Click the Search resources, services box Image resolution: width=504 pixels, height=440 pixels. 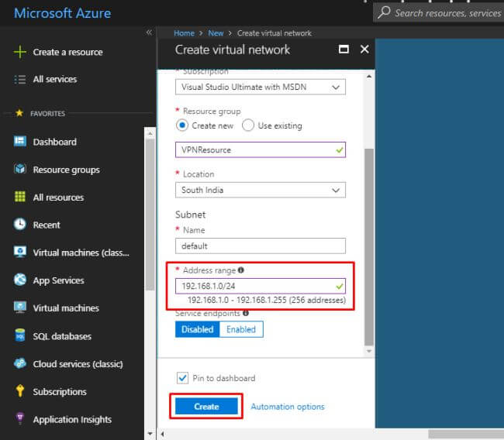[x=438, y=13]
